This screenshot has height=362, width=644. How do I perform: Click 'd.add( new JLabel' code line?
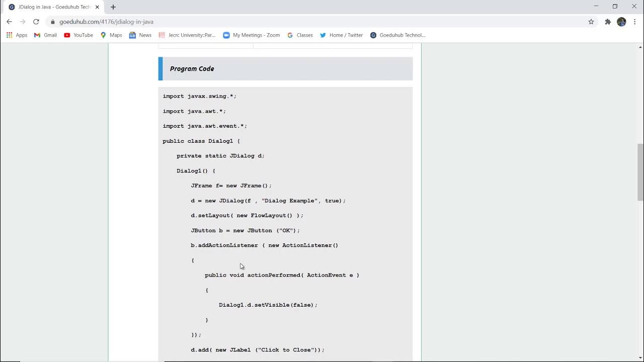pyautogui.click(x=258, y=350)
